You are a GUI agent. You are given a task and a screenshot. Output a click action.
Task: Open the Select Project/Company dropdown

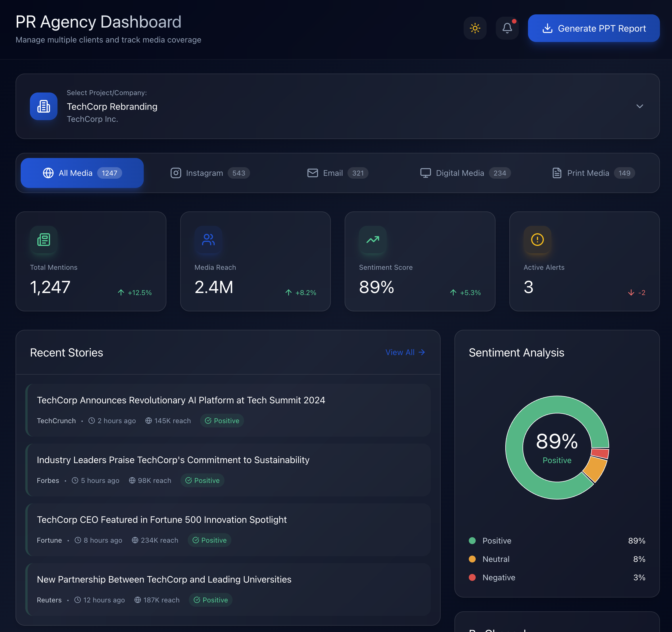[x=337, y=106]
